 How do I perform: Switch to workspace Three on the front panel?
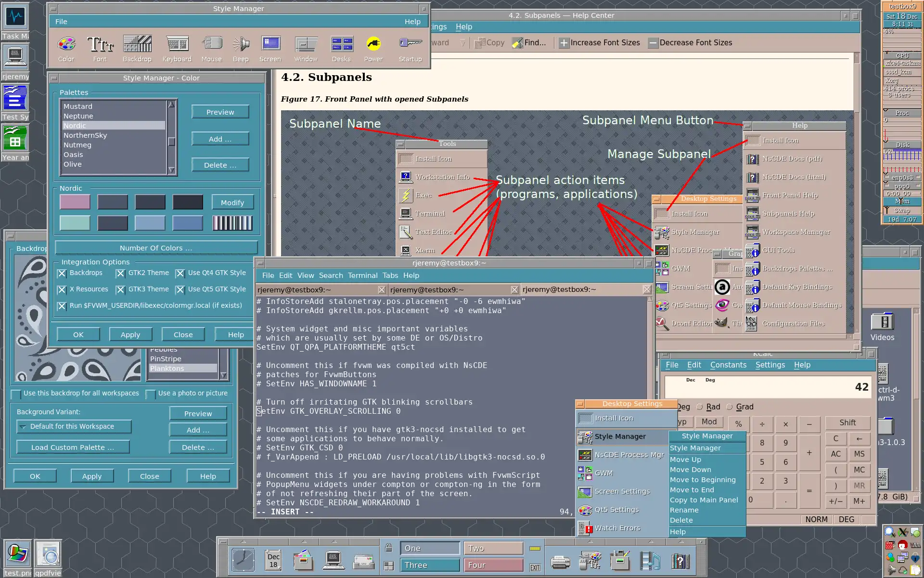(430, 565)
